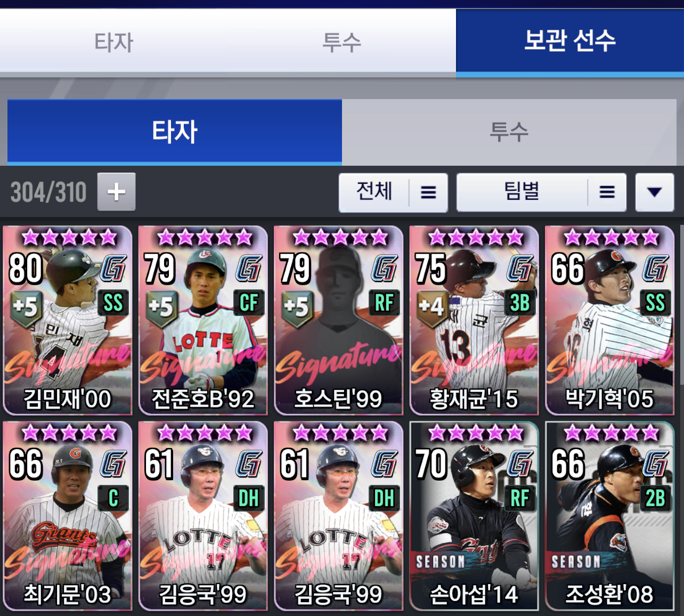Tap the Giants logo on 전준호B'92 card
Viewport: 684px width, 616px height.
pyautogui.click(x=249, y=268)
